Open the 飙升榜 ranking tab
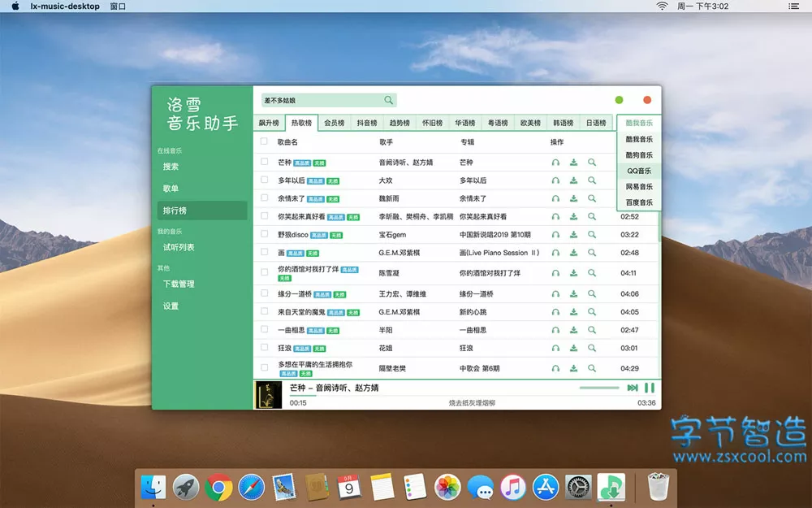Viewport: 812px width, 508px height. [269, 124]
